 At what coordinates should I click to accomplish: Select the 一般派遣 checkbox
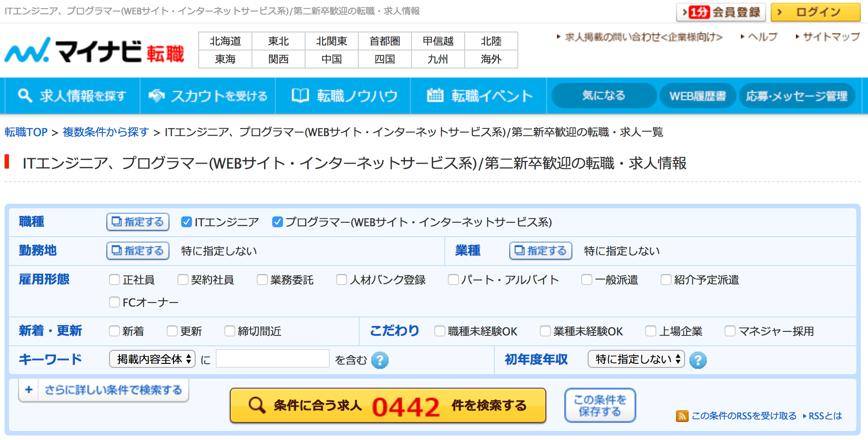click(587, 280)
